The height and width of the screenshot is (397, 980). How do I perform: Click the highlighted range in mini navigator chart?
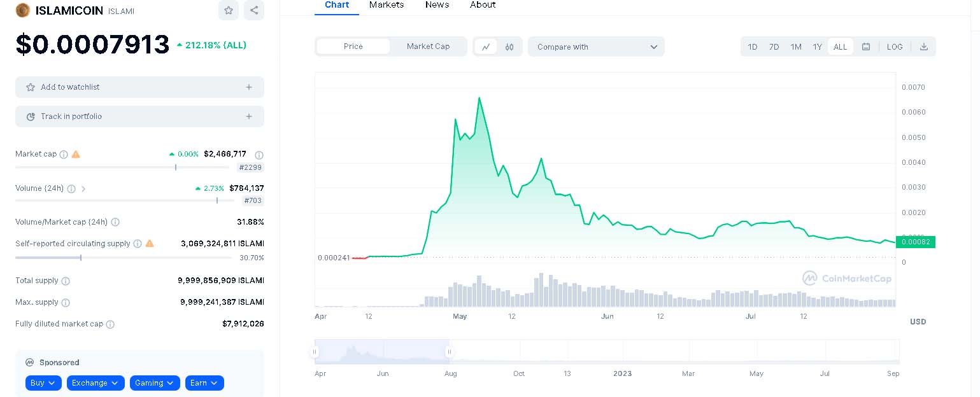tap(382, 351)
